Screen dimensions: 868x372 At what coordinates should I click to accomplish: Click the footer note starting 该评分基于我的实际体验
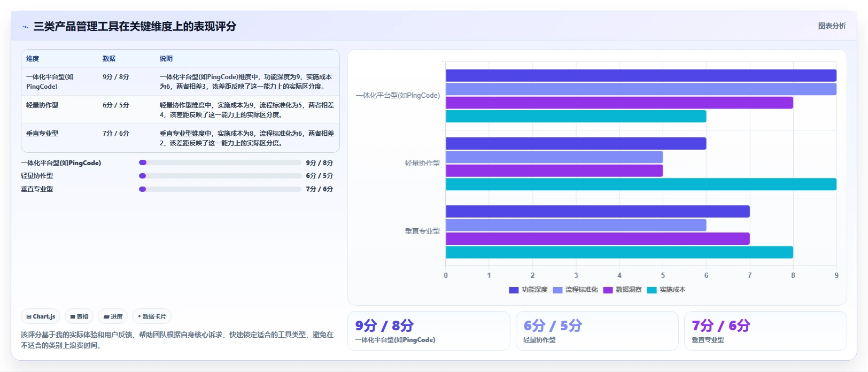177,340
